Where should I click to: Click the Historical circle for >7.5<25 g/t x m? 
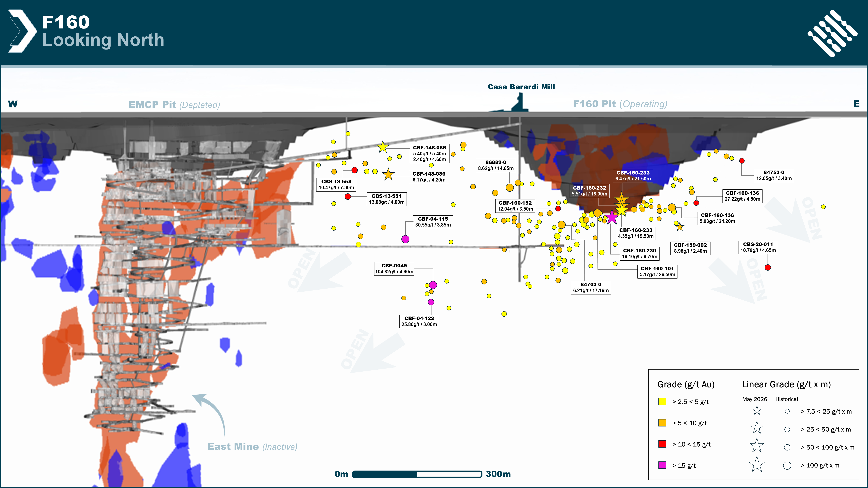pyautogui.click(x=787, y=411)
